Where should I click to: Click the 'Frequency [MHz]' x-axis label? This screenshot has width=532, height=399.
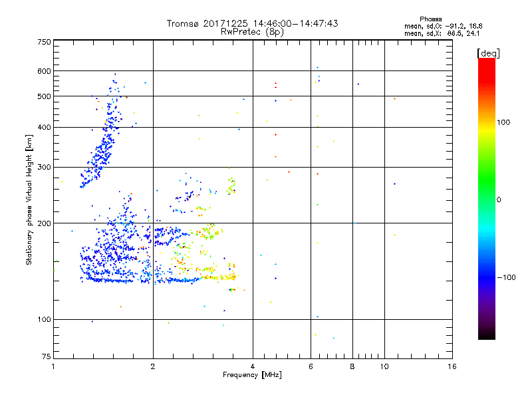pyautogui.click(x=252, y=375)
